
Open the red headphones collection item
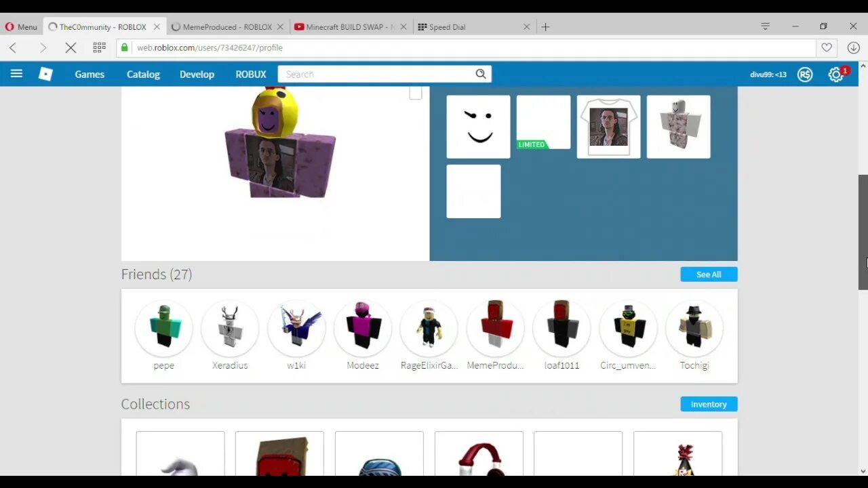[x=479, y=453]
